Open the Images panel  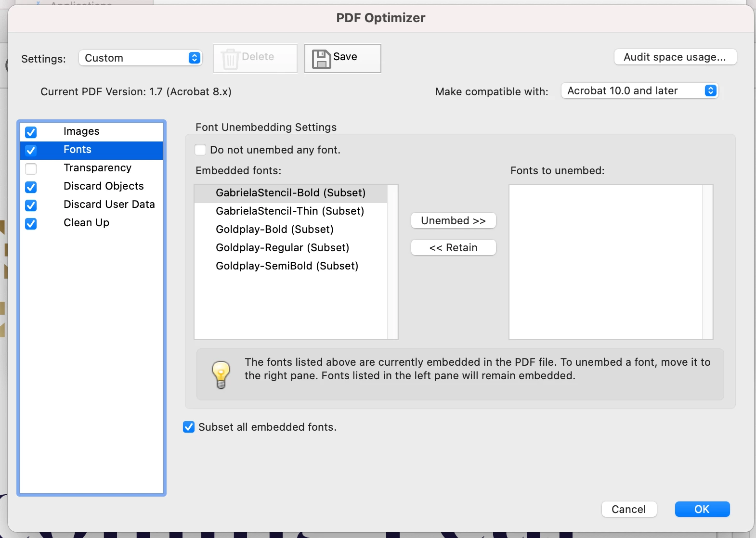coord(91,131)
